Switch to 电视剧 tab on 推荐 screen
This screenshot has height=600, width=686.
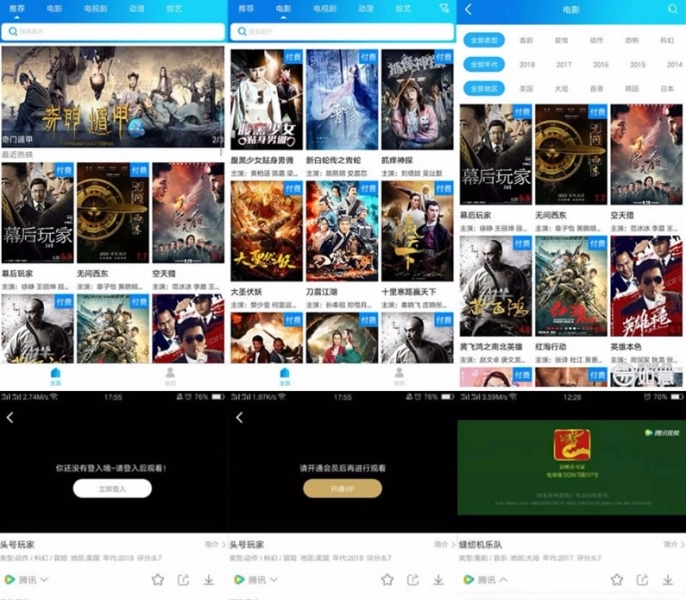click(95, 8)
